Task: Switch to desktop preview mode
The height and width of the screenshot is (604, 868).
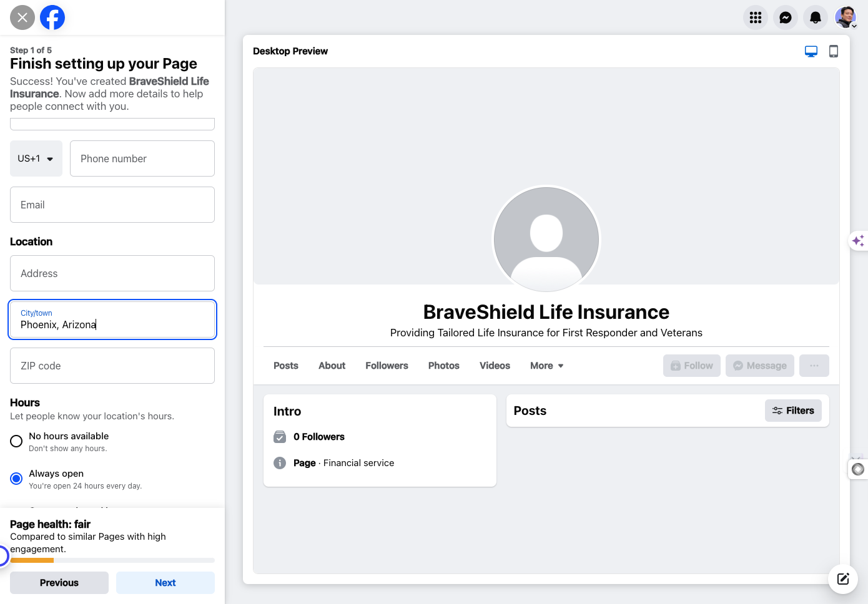Action: point(811,51)
